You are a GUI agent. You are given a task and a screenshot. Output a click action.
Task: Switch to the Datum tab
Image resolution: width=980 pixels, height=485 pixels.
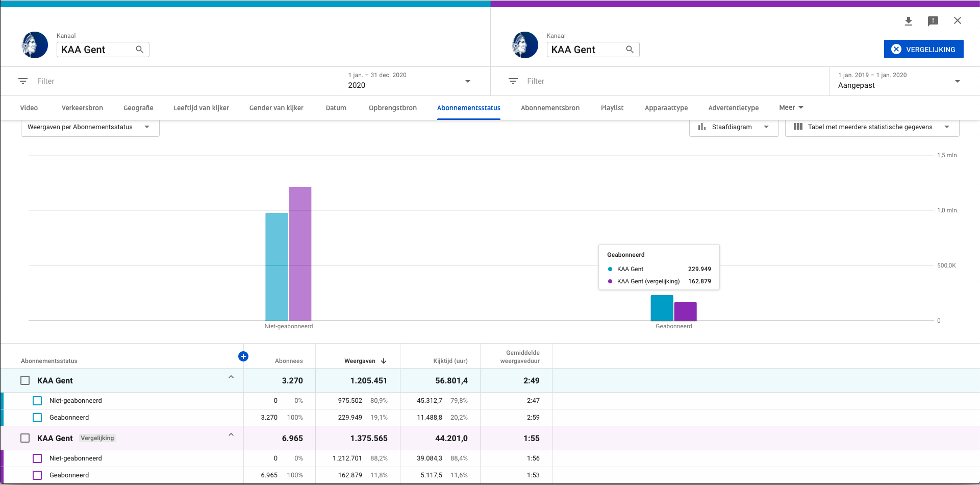336,108
